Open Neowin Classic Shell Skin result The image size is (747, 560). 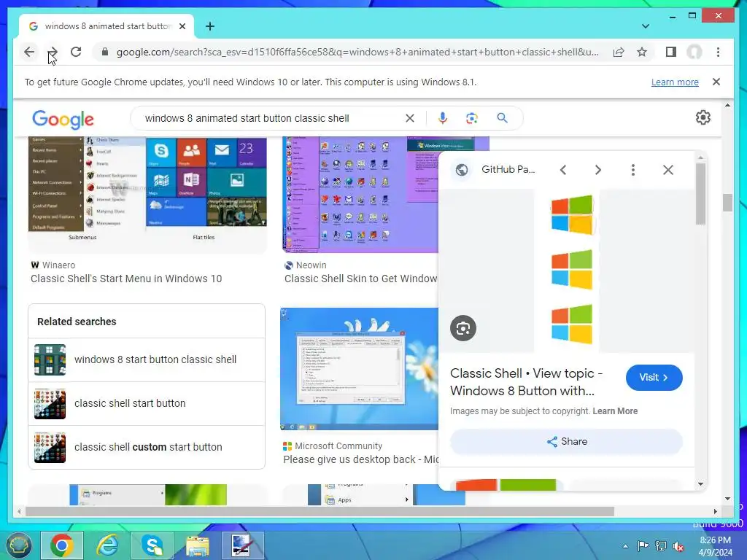point(360,279)
